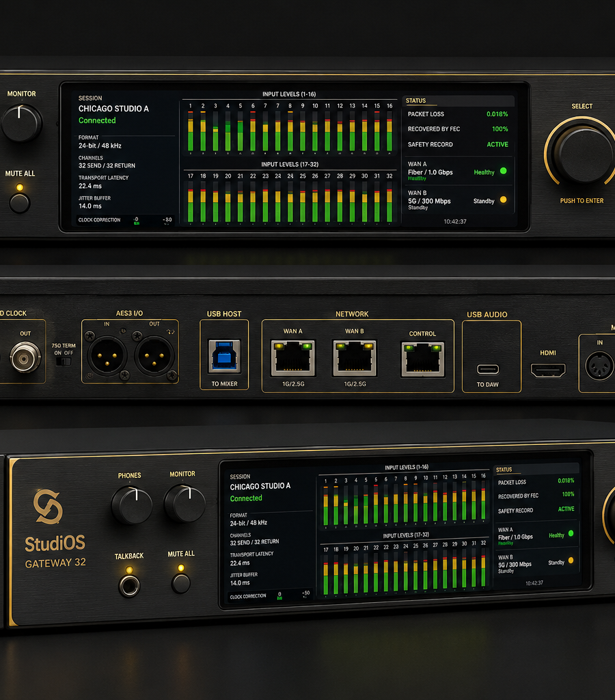
Task: Click the blue USB HOST port
Action: [224, 355]
